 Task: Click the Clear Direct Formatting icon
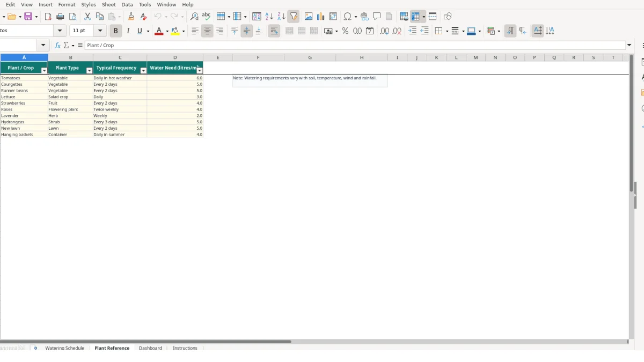pyautogui.click(x=143, y=17)
